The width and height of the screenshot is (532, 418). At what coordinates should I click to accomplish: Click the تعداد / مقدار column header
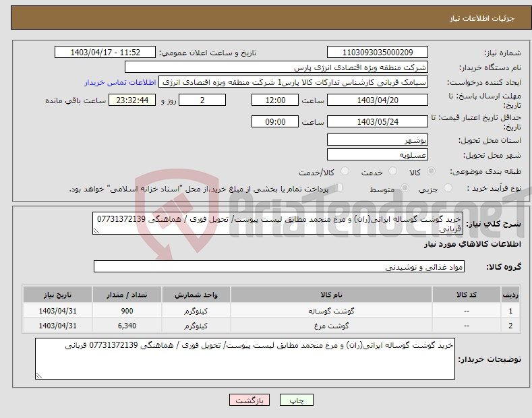click(127, 295)
